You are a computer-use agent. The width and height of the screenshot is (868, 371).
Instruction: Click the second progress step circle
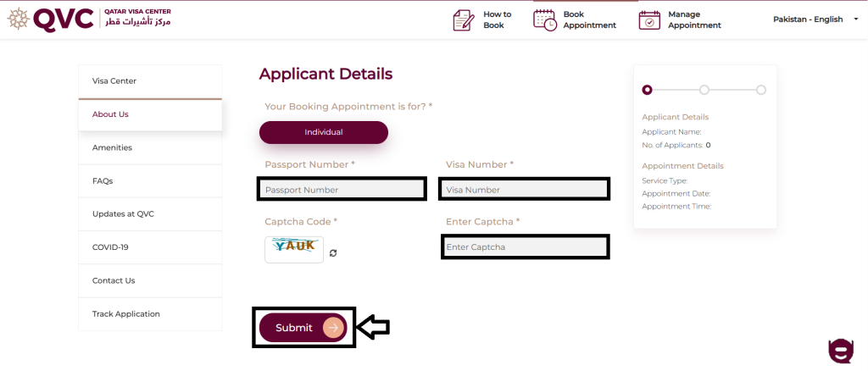click(704, 90)
